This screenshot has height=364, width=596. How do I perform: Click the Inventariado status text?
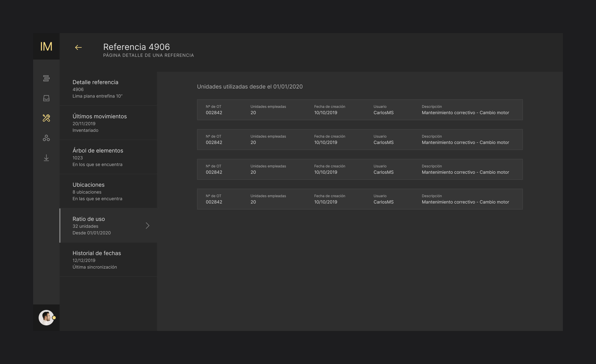85,130
